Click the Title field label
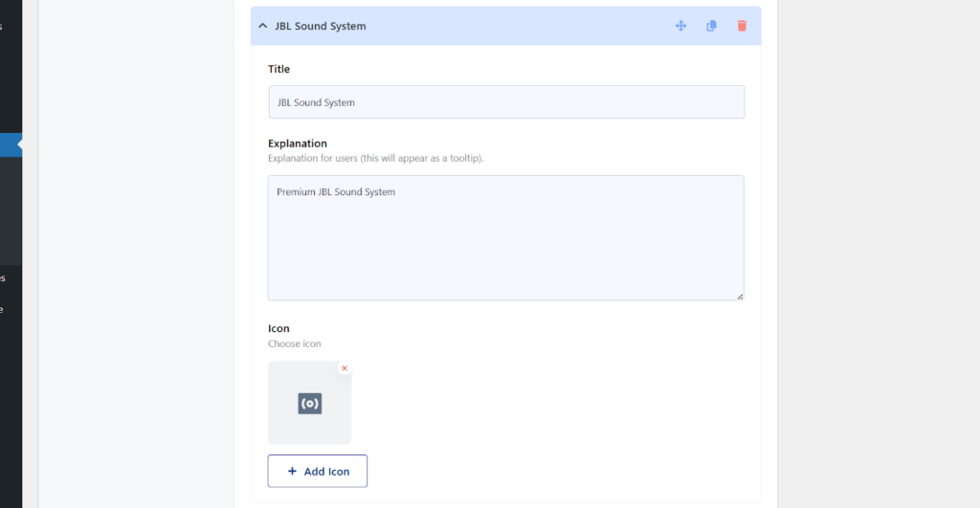This screenshot has width=980, height=508. coord(278,69)
